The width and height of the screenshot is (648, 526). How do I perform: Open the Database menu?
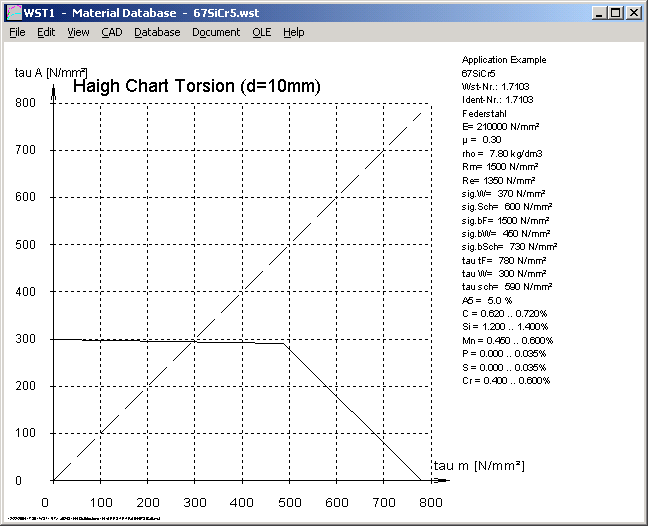[x=157, y=32]
